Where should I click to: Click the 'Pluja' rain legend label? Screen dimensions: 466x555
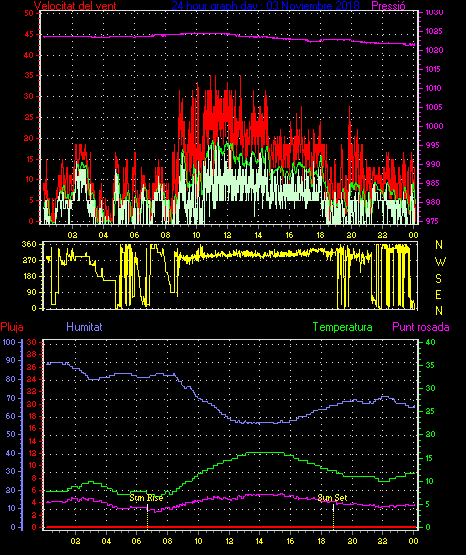pos(12,327)
